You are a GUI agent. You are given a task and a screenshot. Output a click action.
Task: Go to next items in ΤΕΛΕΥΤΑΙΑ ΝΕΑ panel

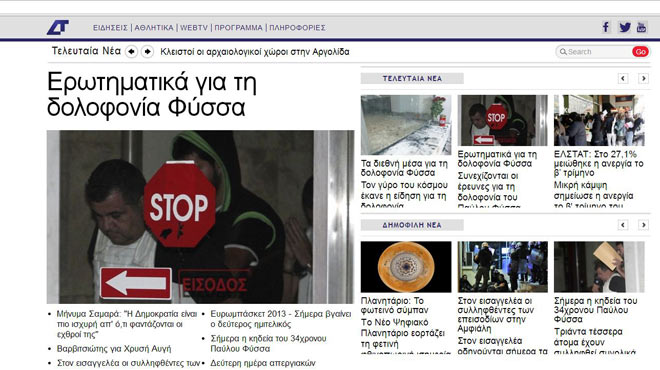[x=643, y=78]
